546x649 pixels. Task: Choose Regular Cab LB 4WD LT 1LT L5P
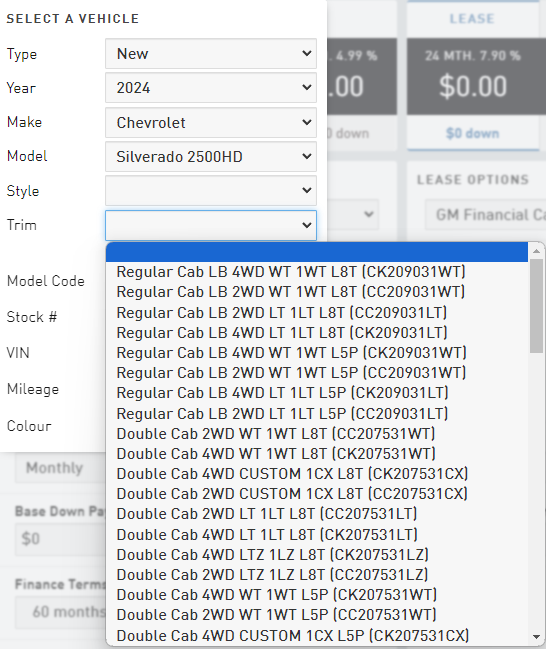317,393
